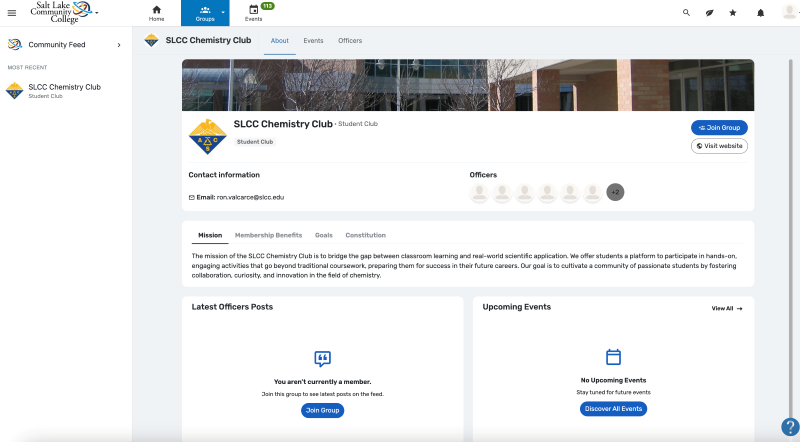Select the Constitution tab
This screenshot has width=800, height=442.
tap(365, 235)
